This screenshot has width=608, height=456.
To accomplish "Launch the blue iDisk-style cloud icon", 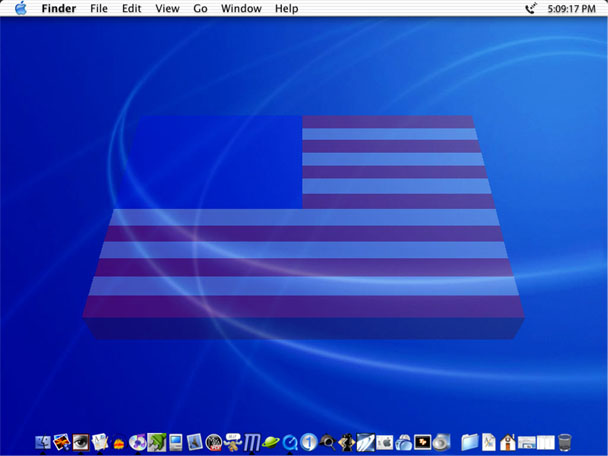I will pos(404,442).
